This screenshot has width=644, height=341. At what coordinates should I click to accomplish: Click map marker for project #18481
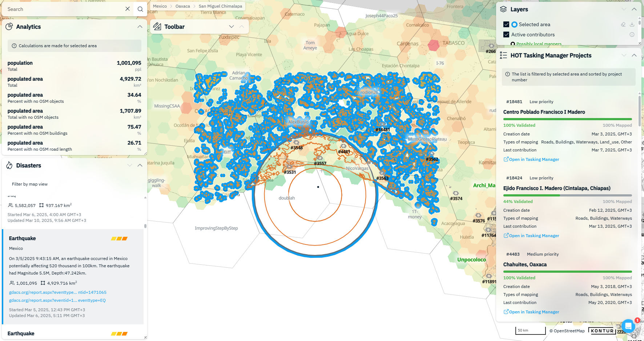point(383,125)
